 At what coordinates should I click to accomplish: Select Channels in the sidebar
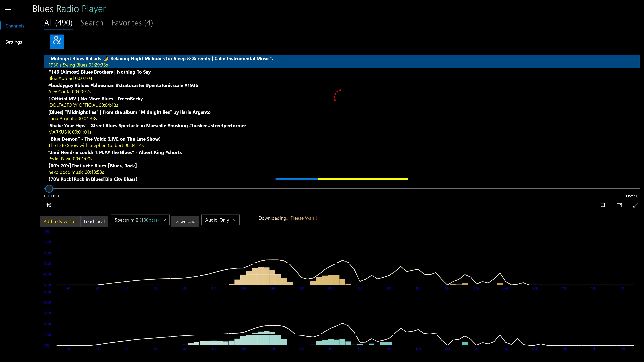[15, 26]
